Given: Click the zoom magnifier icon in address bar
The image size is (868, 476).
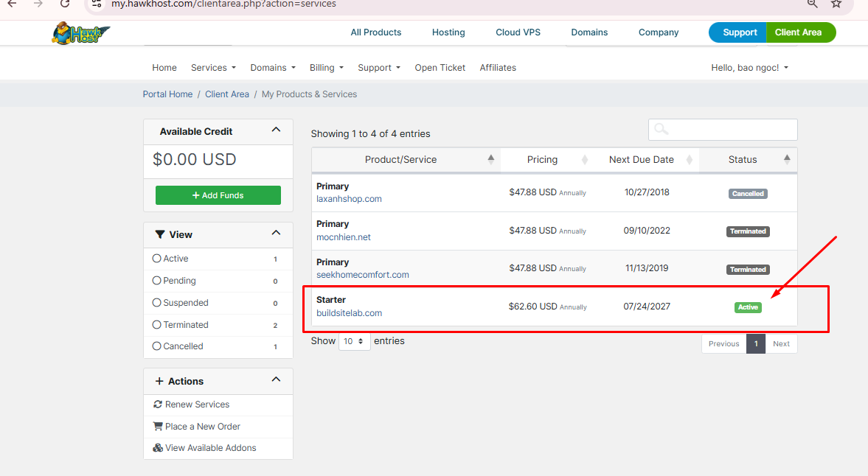Looking at the screenshot, I should (x=812, y=4).
